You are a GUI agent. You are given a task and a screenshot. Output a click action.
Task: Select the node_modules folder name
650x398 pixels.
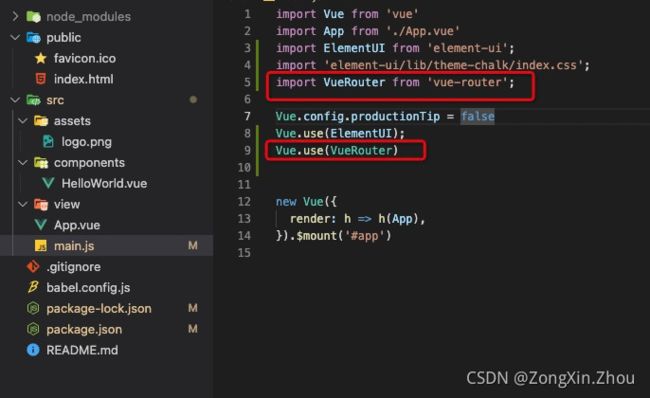coord(88,17)
